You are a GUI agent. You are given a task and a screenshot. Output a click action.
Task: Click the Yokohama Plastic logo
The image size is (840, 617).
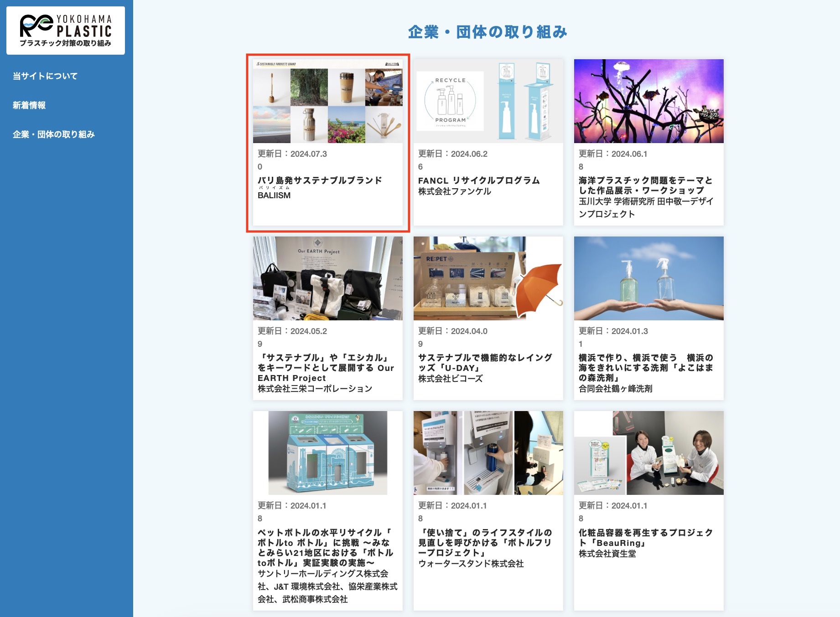click(x=66, y=31)
